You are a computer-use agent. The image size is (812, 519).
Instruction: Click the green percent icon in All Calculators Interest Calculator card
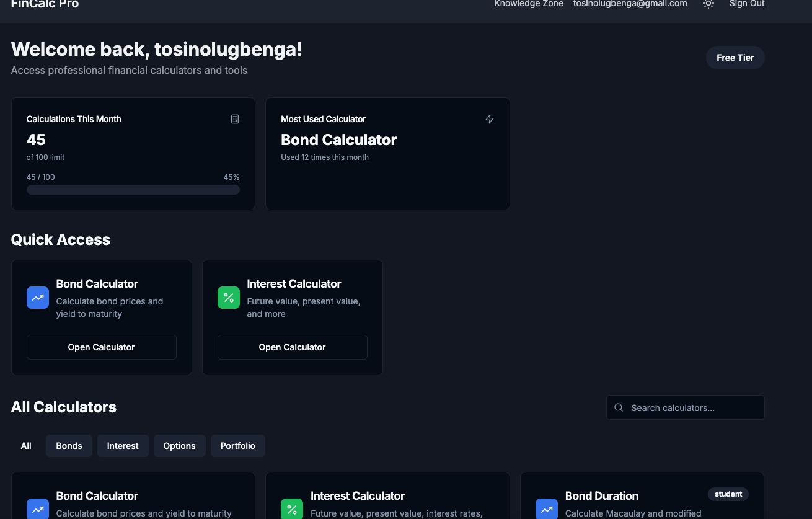tap(292, 508)
